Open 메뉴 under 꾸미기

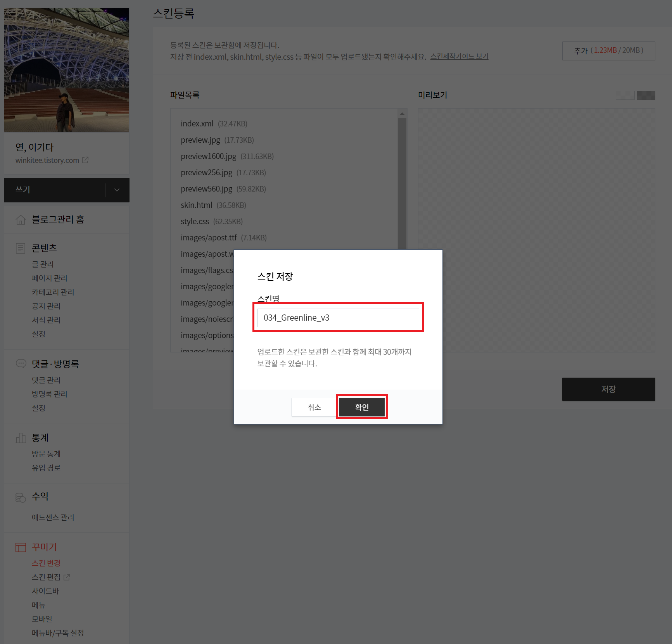[x=39, y=605]
